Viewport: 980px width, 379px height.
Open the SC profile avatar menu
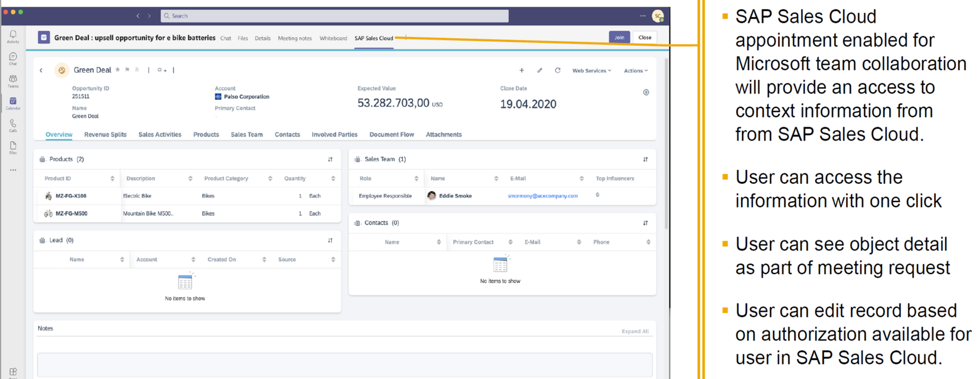point(658,16)
